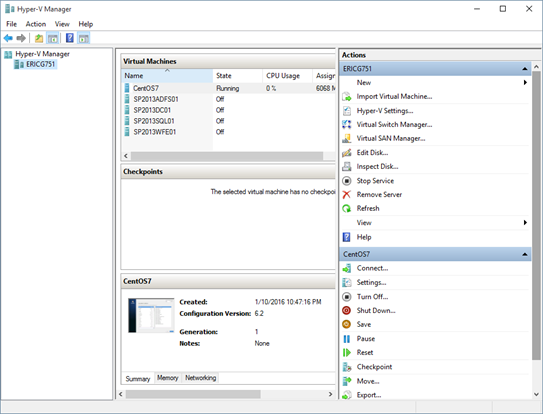Click the CPU Usage column header
The width and height of the screenshot is (543, 414).
tap(287, 76)
